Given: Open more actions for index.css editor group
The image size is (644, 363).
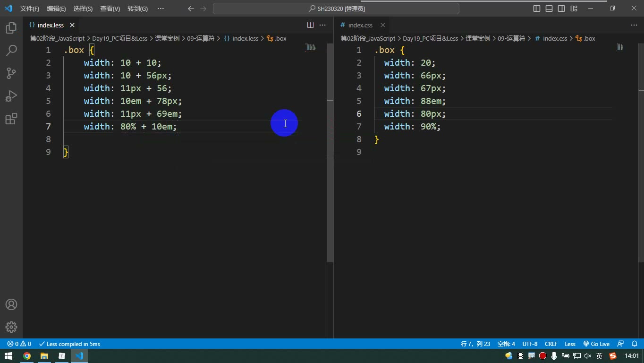Looking at the screenshot, I should (634, 25).
